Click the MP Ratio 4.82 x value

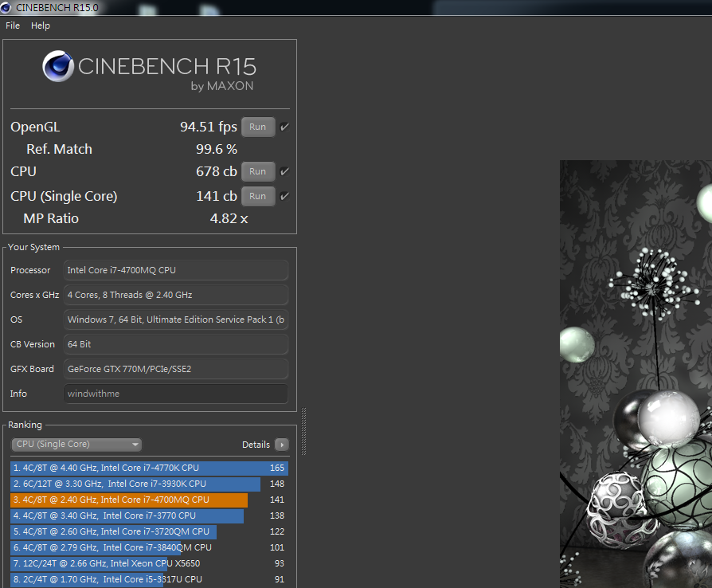(229, 218)
